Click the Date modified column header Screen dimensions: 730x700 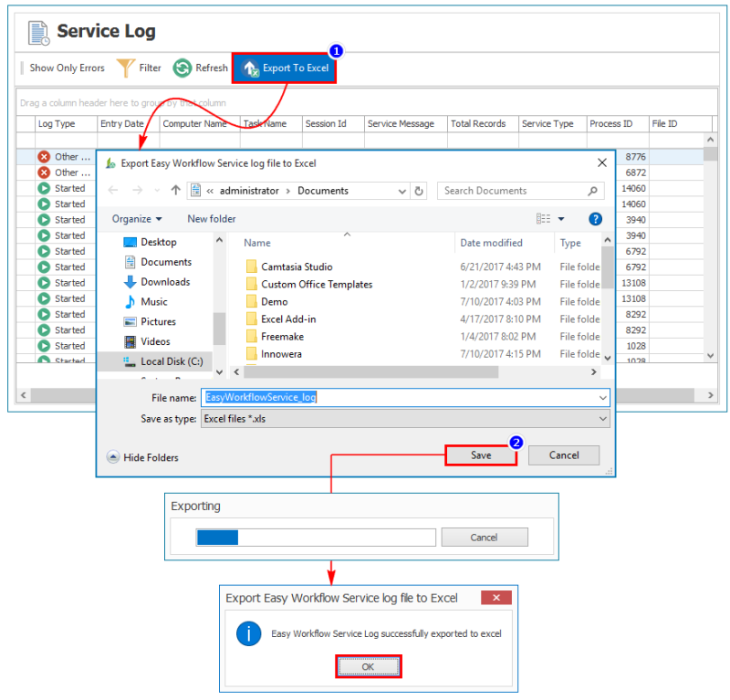click(491, 243)
